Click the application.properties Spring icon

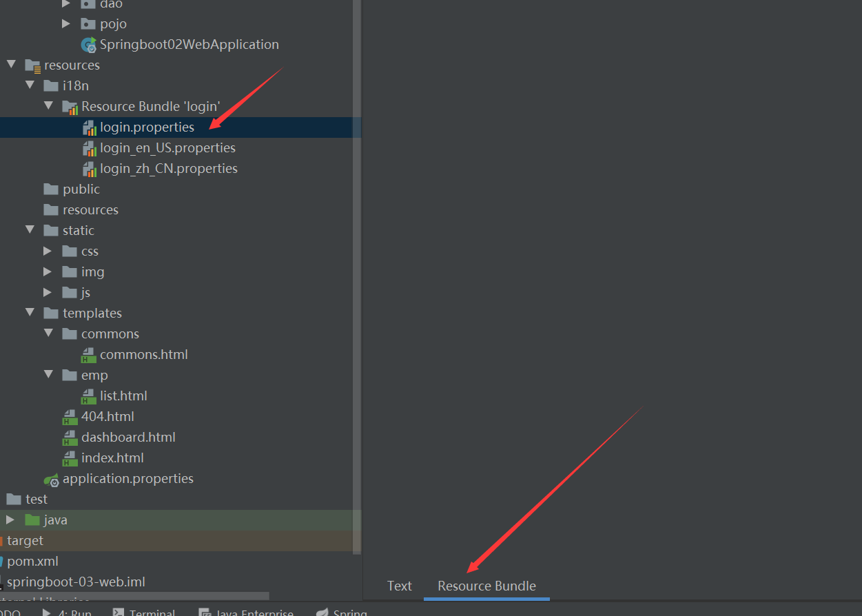[x=51, y=479]
